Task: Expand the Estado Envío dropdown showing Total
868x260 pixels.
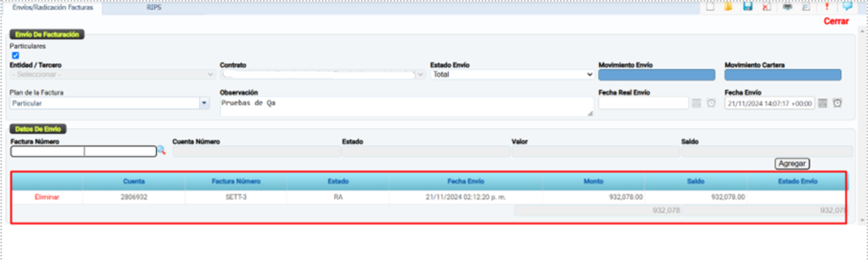Action: (512, 74)
